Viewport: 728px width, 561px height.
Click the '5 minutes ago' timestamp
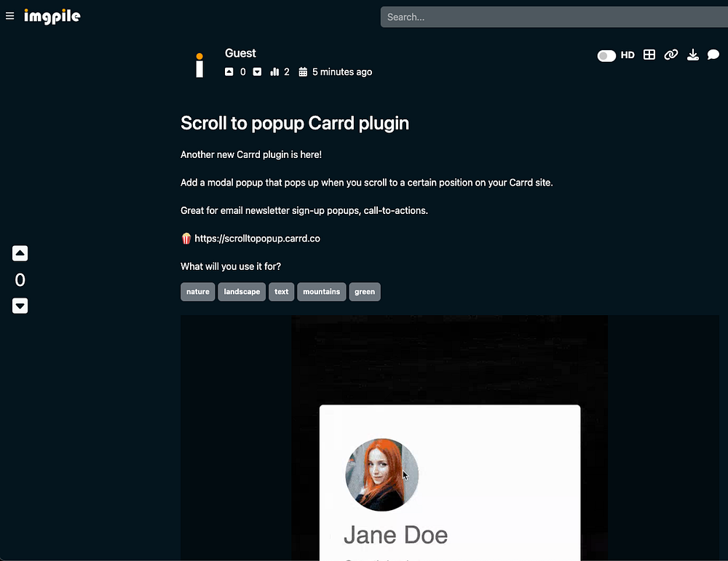tap(342, 72)
